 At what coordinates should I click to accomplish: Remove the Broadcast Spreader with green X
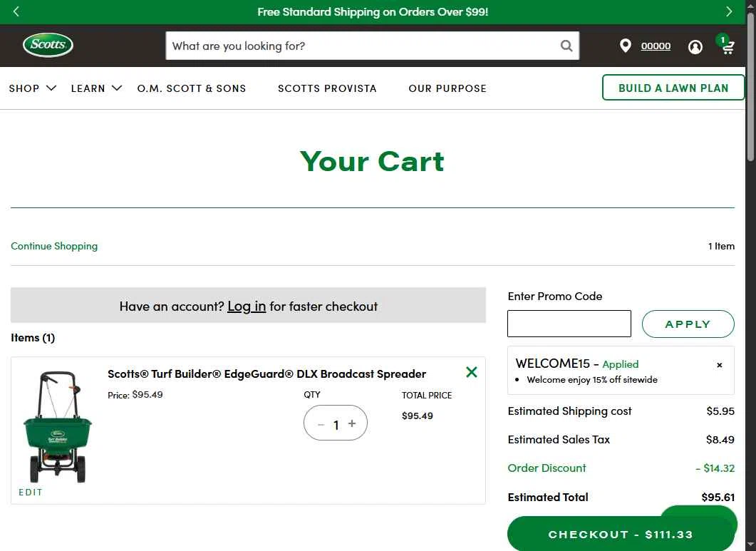coord(472,372)
